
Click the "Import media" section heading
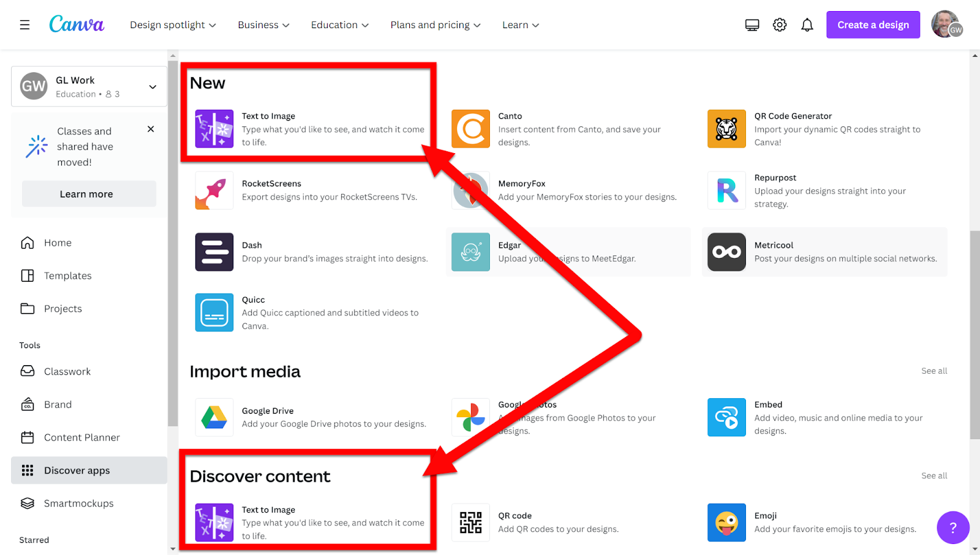pyautogui.click(x=245, y=372)
